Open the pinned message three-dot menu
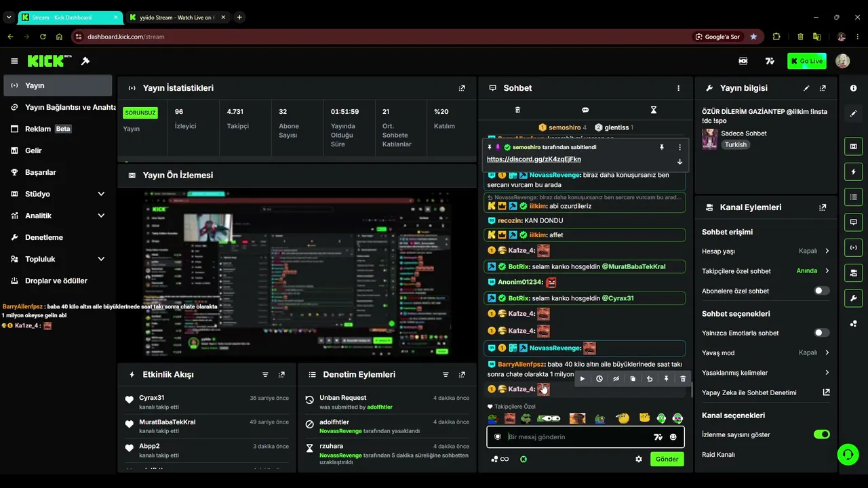 click(x=679, y=147)
